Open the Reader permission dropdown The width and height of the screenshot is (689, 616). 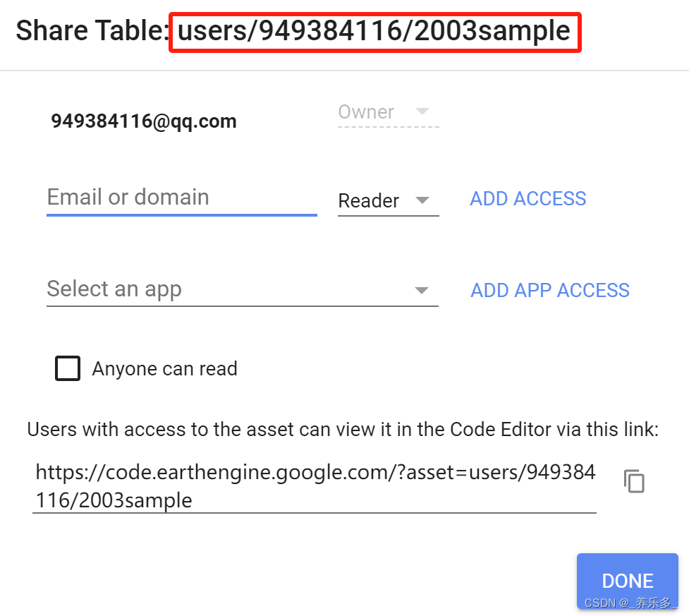coord(388,201)
